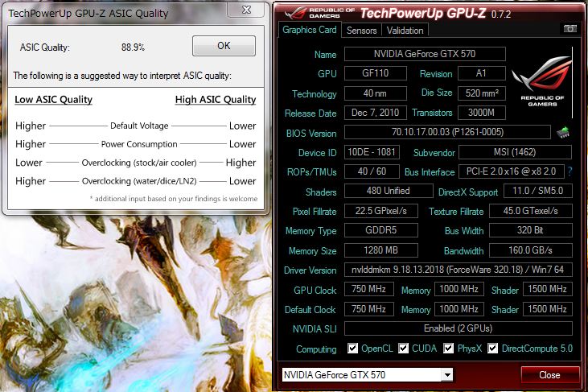Click the Shaders field 480 Unified
This screenshot has height=392, width=588.
(389, 191)
